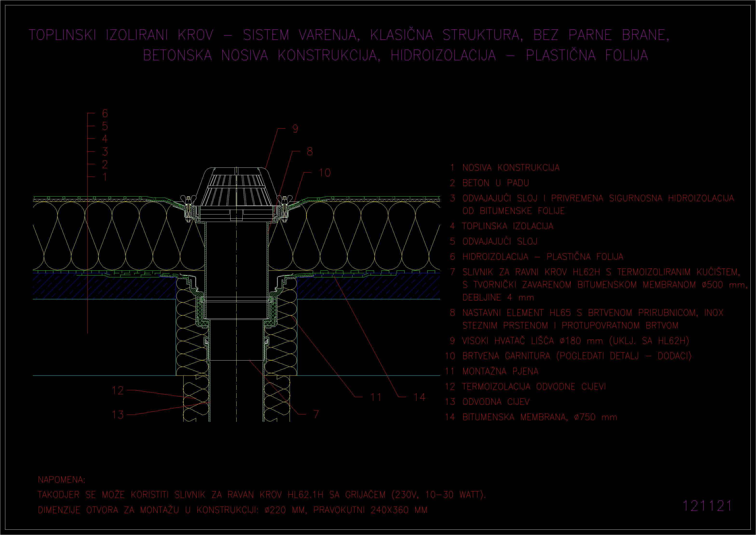This screenshot has height=535, width=756.
Task: Click callout label 9 above the leaf guard
Action: [x=295, y=129]
